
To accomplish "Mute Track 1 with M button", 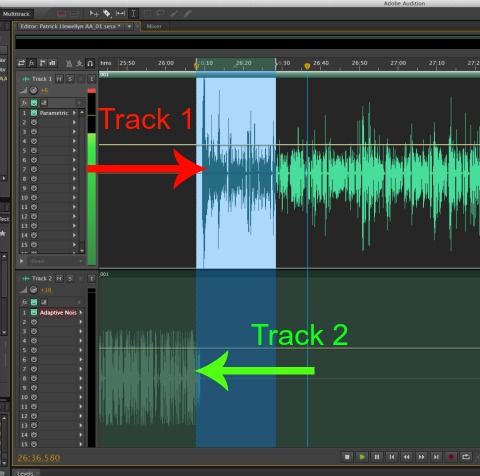I will tap(59, 79).
